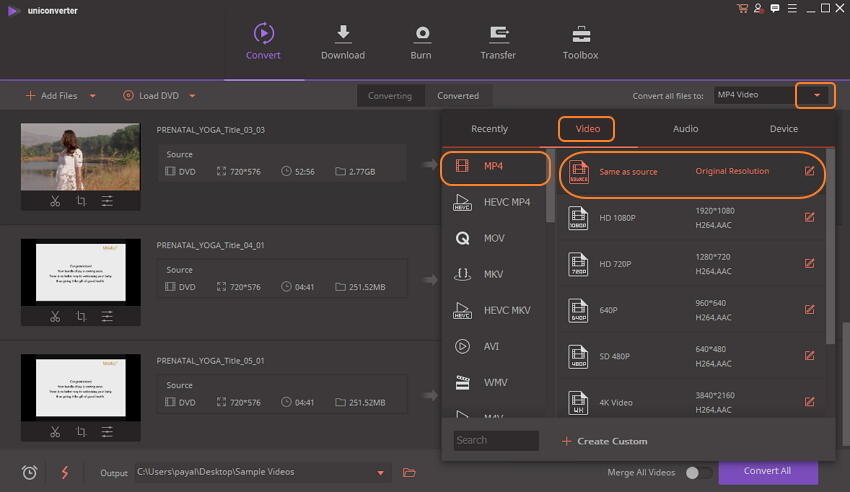Expand the Output path dropdown
850x492 pixels.
(x=381, y=473)
